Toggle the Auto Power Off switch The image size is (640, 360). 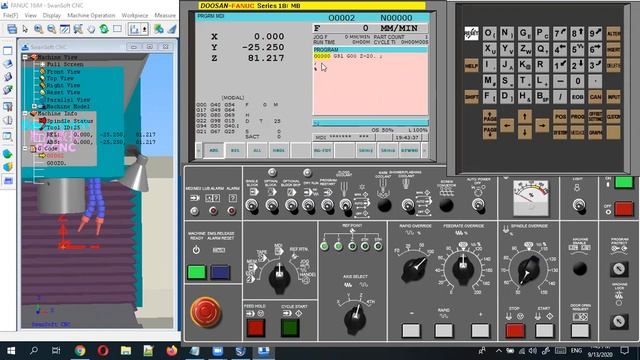point(478,205)
